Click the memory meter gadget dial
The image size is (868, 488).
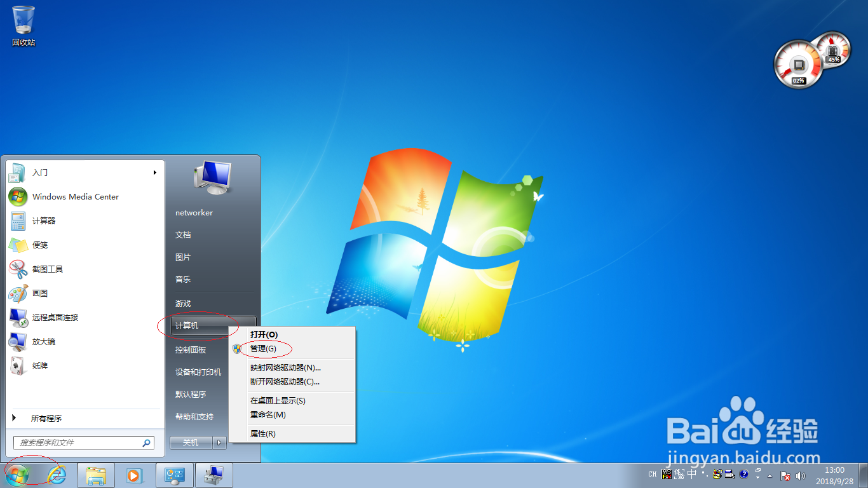click(833, 48)
